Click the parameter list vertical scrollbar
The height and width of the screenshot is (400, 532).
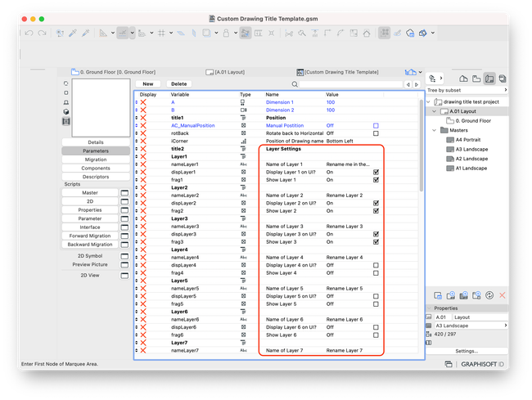421,146
